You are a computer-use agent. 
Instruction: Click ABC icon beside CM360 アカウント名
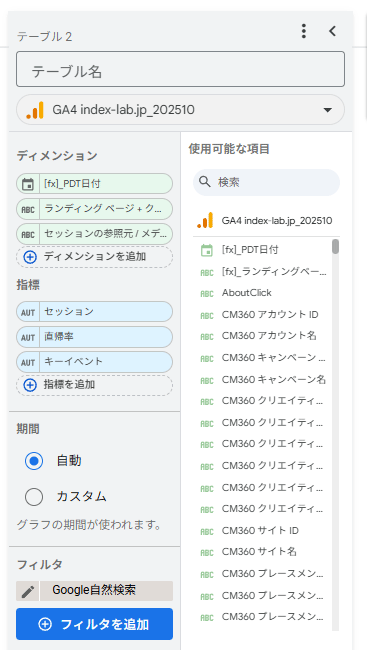[207, 337]
